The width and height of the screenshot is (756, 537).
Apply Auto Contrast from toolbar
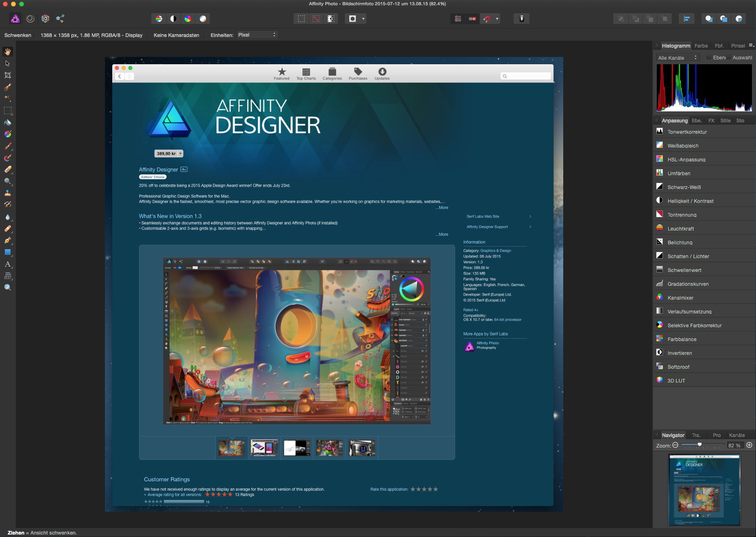(174, 19)
